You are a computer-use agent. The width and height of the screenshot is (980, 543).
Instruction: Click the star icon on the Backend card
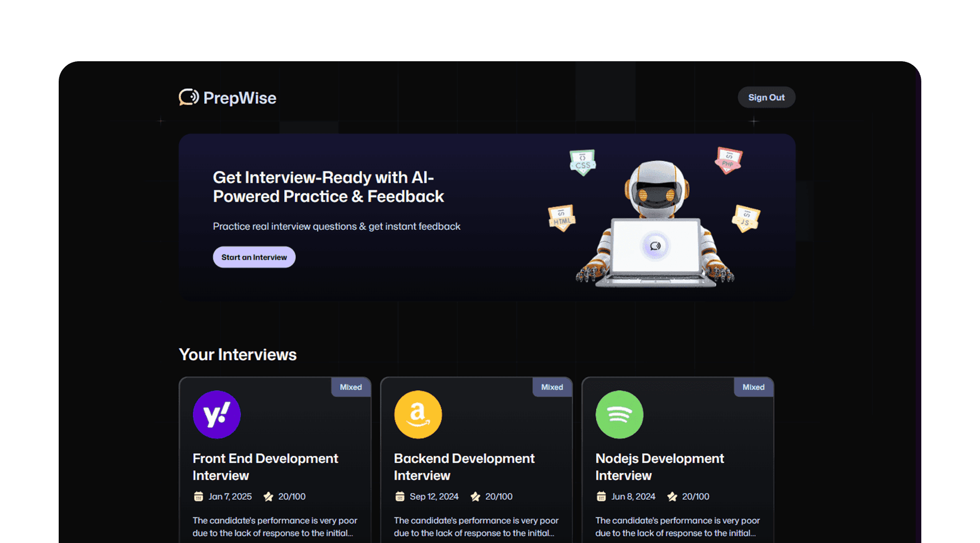(476, 497)
